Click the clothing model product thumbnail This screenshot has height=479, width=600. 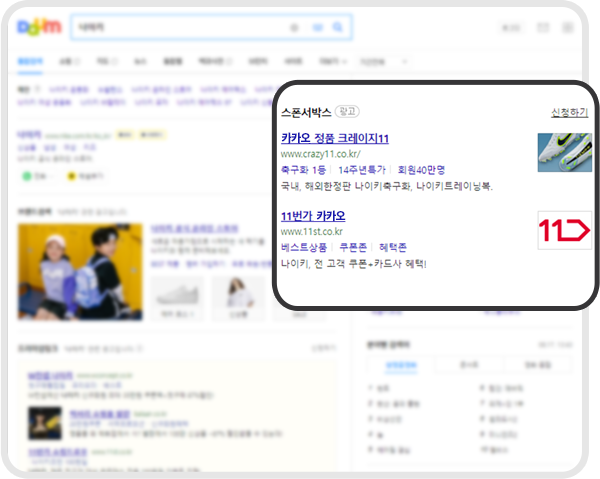238,299
